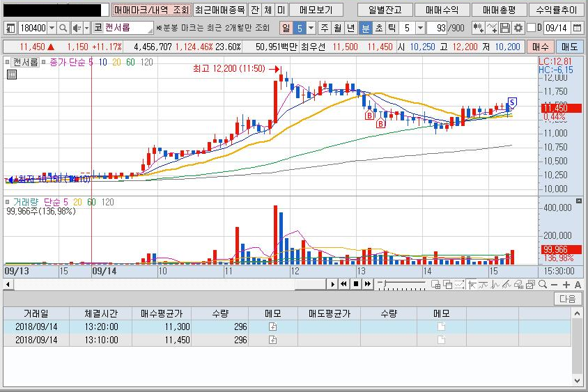Click the 매매수익 button

click(x=442, y=10)
